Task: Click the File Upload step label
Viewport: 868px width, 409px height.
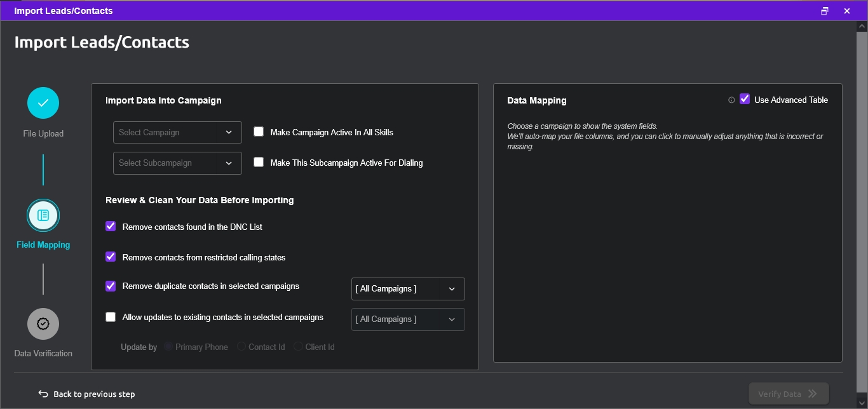Action: 43,133
